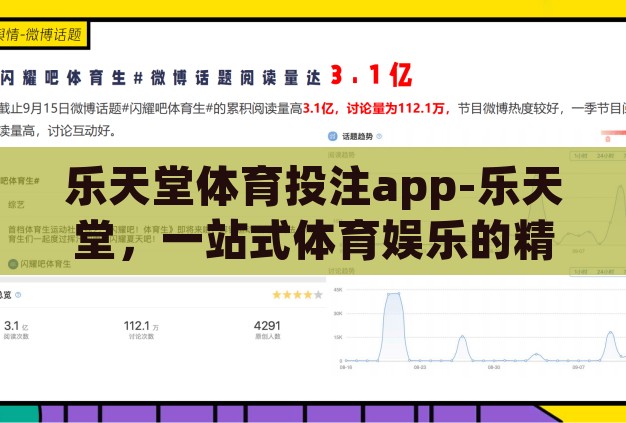
Task: Click the 08-23 date axis label
Action: click(420, 367)
